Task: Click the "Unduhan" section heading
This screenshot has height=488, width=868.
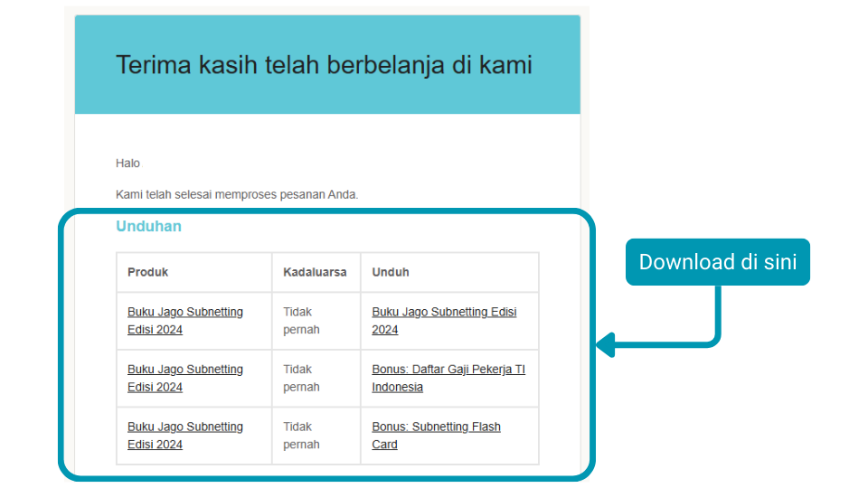Action: 148,226
